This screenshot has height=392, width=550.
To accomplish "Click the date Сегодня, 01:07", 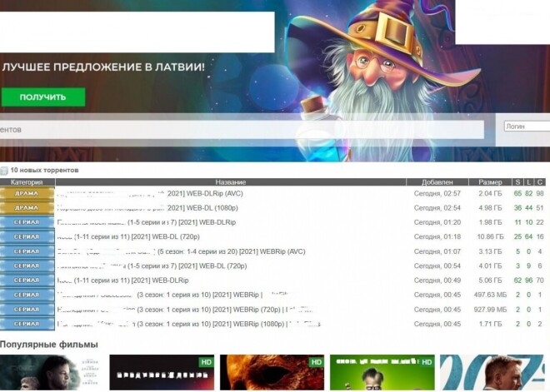I will [x=437, y=251].
